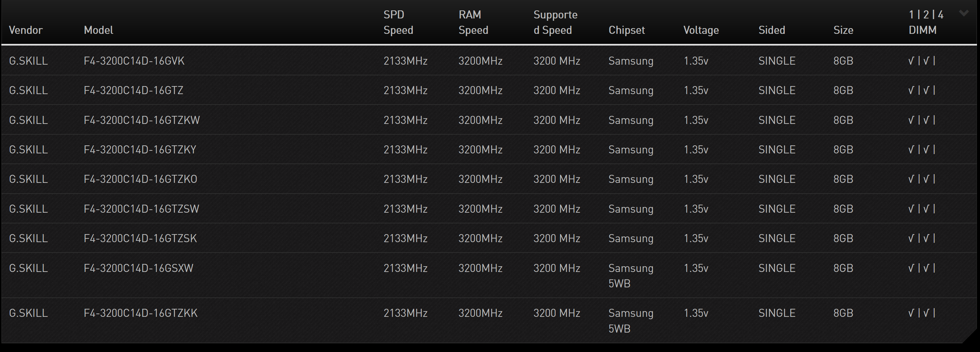Click the Voltage column header
The height and width of the screenshot is (352, 980).
(701, 30)
